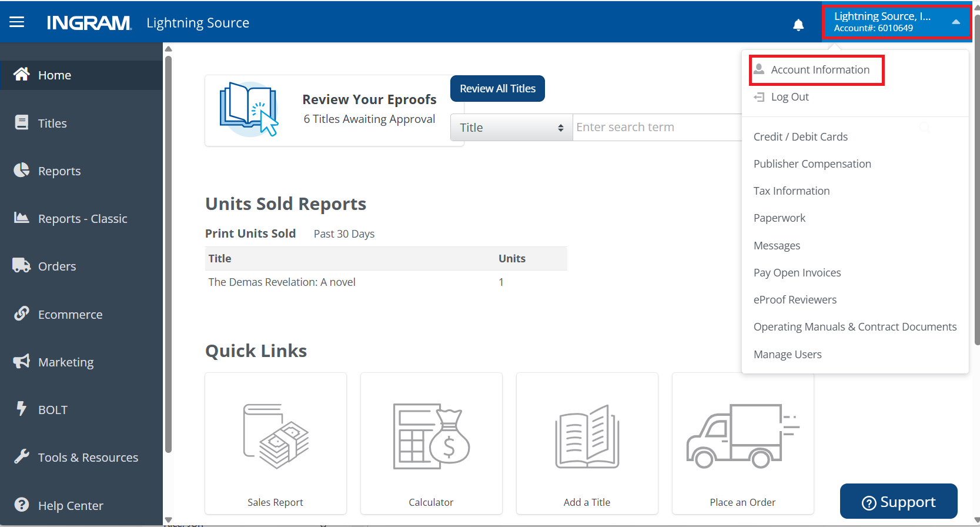This screenshot has height=527, width=980.
Task: Open Operating Manuals & Contract Documents
Action: tap(855, 326)
